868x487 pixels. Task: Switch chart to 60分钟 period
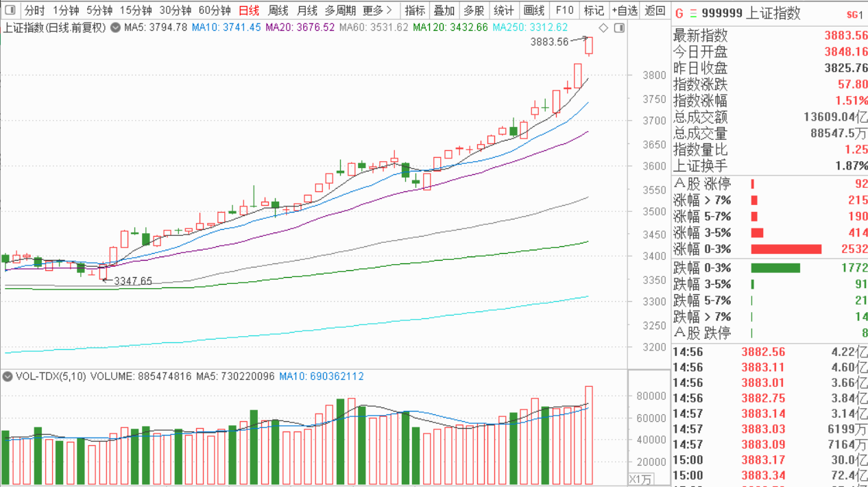point(215,10)
